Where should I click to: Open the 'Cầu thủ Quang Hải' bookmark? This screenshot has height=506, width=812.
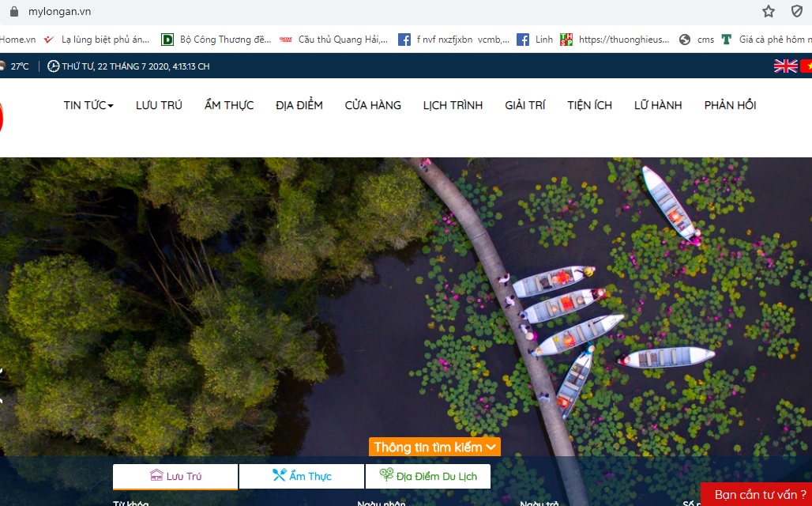(x=336, y=40)
